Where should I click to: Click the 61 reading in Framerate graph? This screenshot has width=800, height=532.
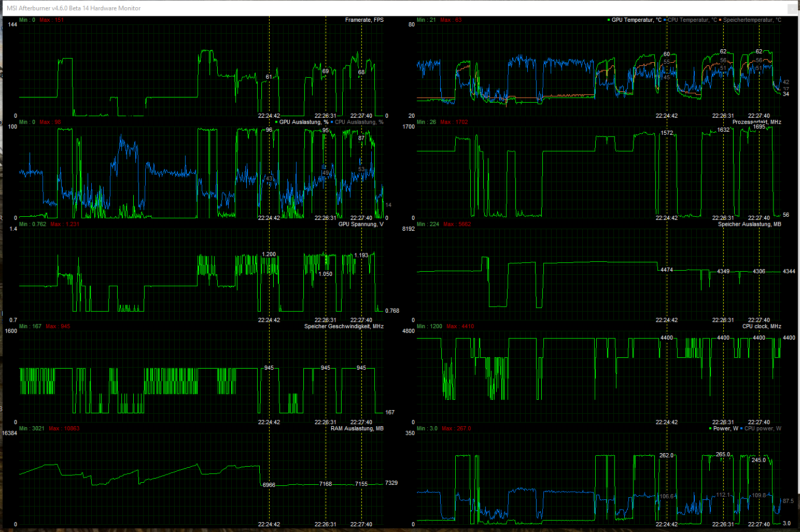pyautogui.click(x=269, y=77)
